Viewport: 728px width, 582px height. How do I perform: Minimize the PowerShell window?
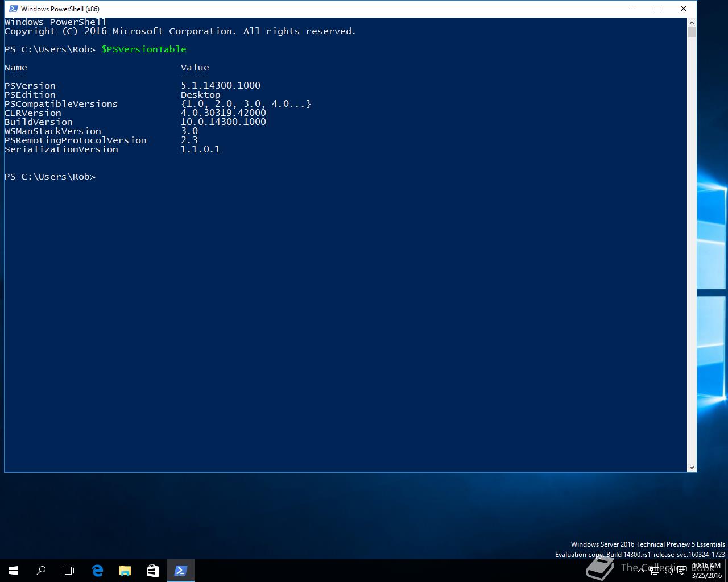point(631,9)
